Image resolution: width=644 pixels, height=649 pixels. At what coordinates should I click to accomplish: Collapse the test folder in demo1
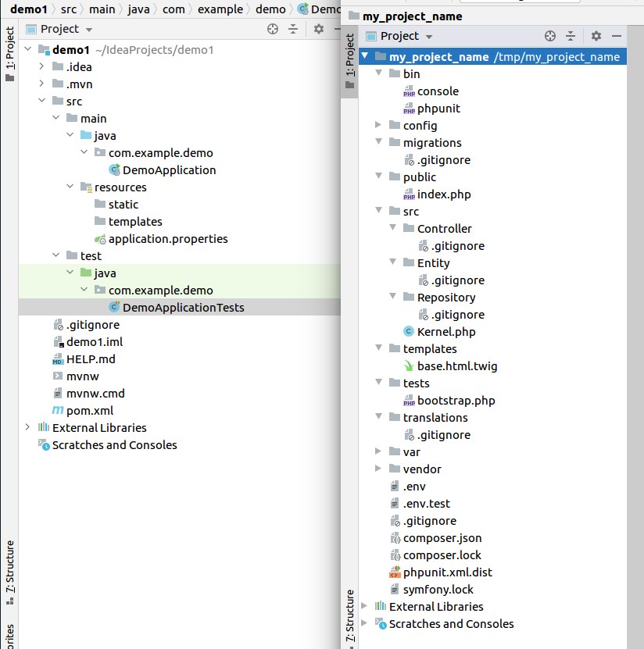click(x=56, y=255)
